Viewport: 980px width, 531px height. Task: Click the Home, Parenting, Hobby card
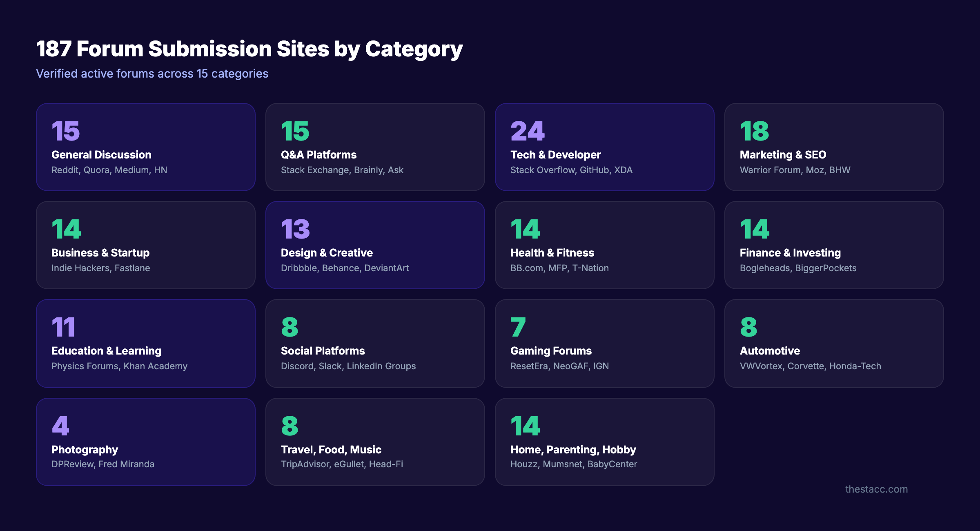tap(604, 441)
